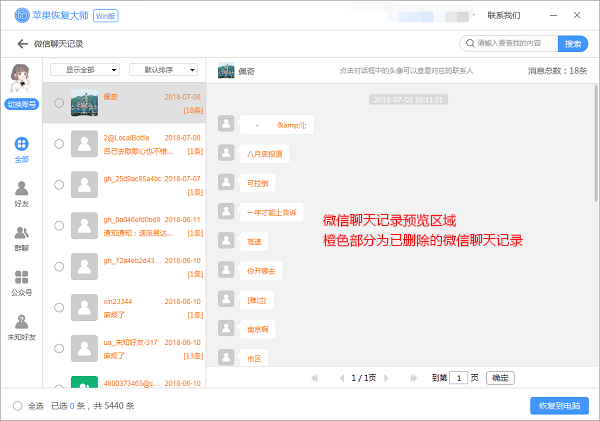This screenshot has width=600, height=421.
Task: Go to previous page of messages
Action: (342, 378)
